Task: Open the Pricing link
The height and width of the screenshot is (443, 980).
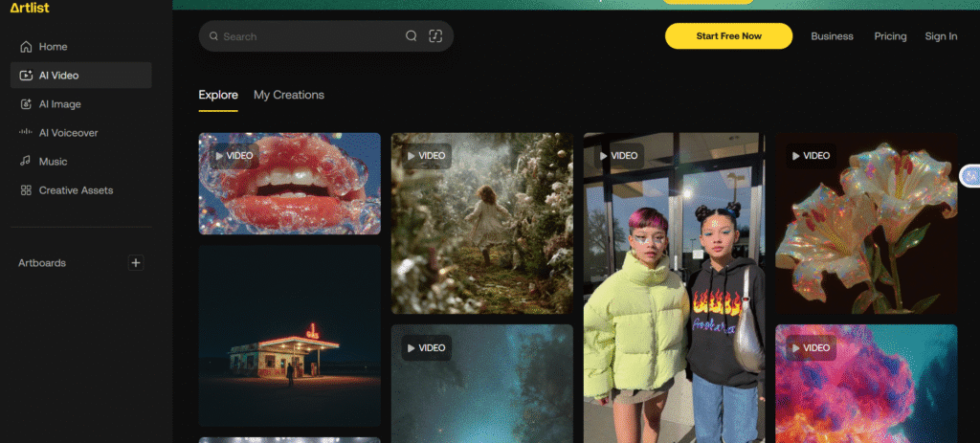Action: point(890,36)
